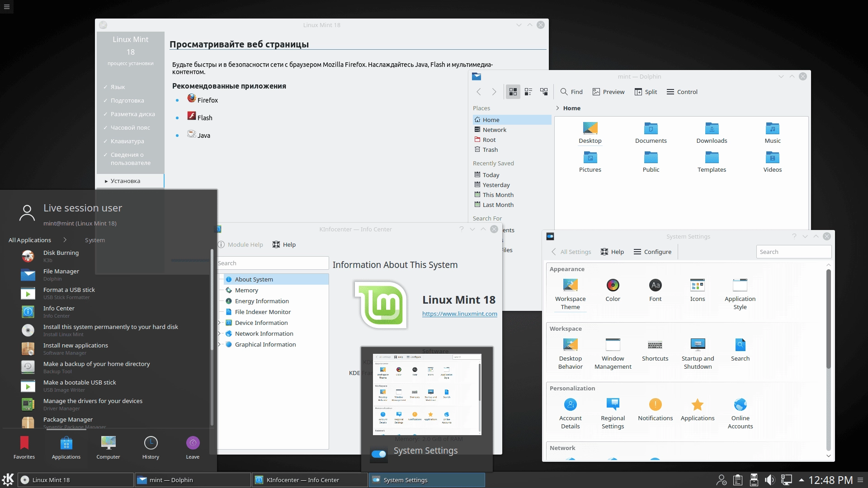Open Workspace Theme in System Settings
This screenshot has height=488, width=868.
click(x=570, y=295)
